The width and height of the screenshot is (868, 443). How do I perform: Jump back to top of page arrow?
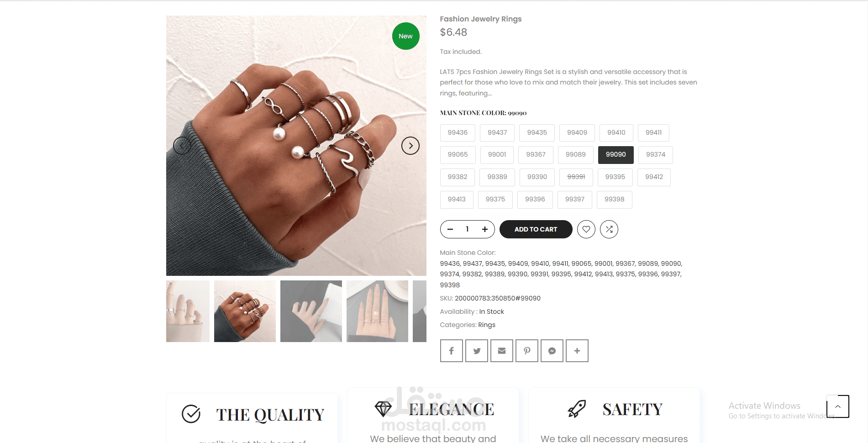837,406
